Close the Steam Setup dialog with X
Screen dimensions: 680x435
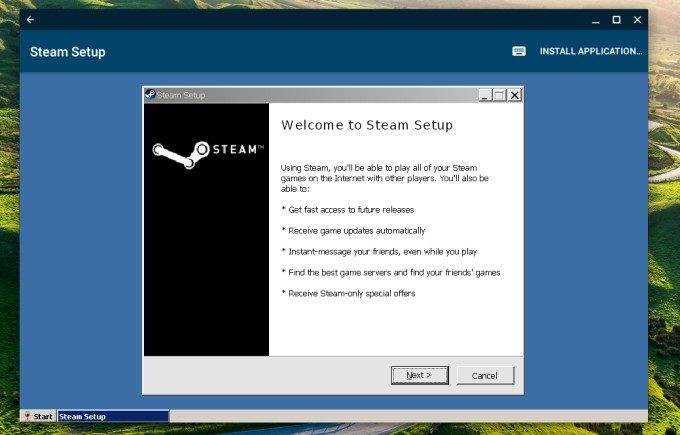click(514, 95)
